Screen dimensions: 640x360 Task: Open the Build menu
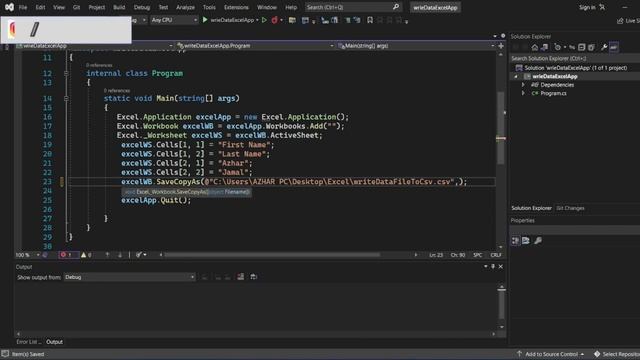pyautogui.click(x=119, y=7)
